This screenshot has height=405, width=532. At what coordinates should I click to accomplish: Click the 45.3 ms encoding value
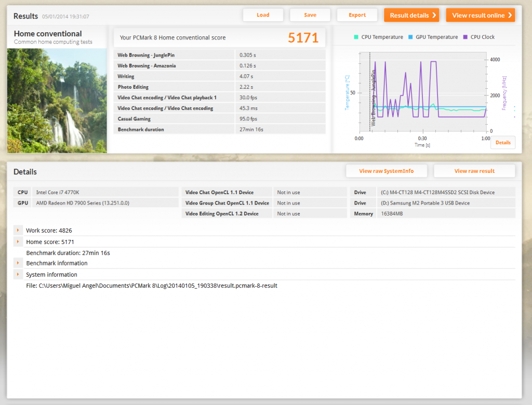(x=248, y=108)
